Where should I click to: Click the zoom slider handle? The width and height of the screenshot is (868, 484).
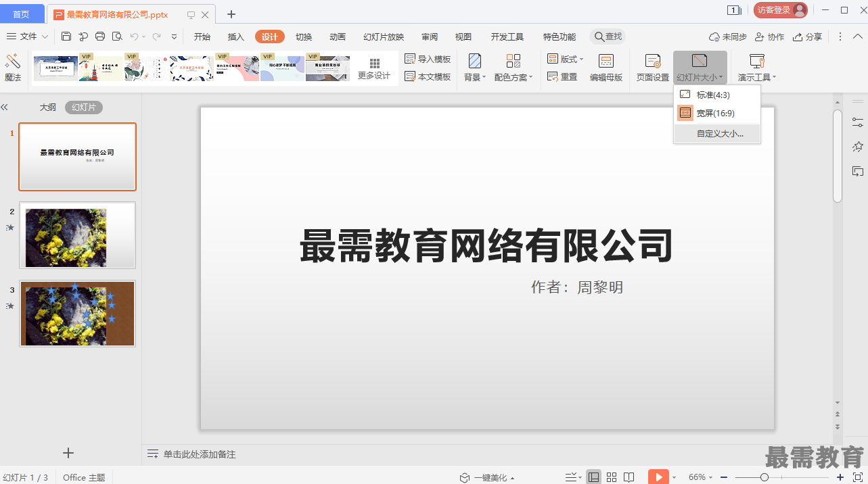tap(764, 477)
